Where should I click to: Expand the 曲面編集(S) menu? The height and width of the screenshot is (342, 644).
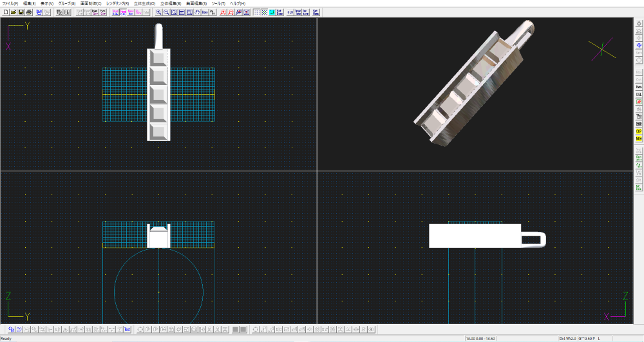tap(196, 3)
